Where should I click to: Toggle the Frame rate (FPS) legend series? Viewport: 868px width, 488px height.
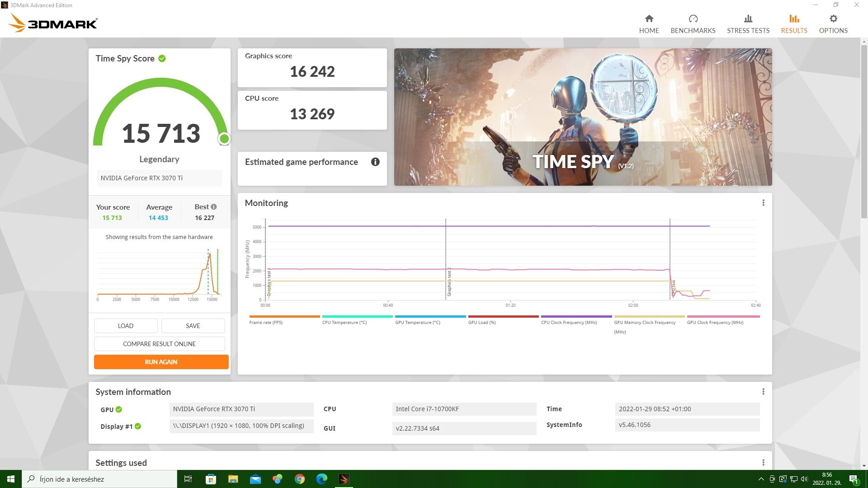point(266,322)
